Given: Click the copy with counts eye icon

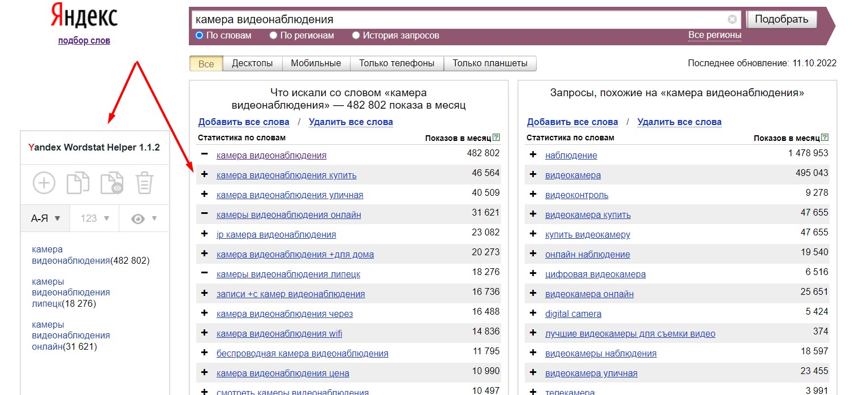Looking at the screenshot, I should coord(111,183).
